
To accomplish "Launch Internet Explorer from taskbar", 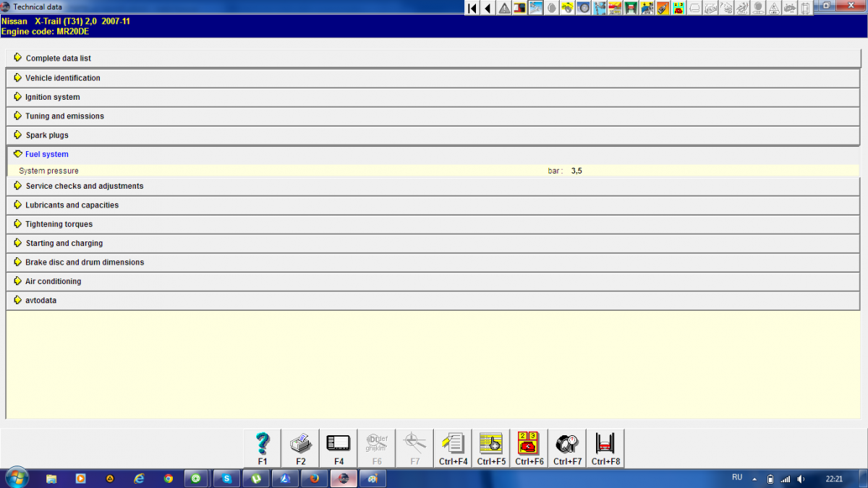I will pyautogui.click(x=139, y=479).
